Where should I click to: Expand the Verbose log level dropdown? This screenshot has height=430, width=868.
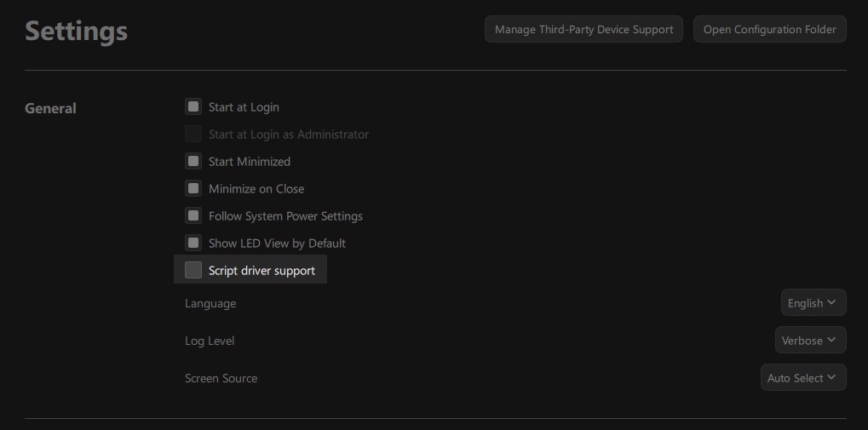coord(810,341)
